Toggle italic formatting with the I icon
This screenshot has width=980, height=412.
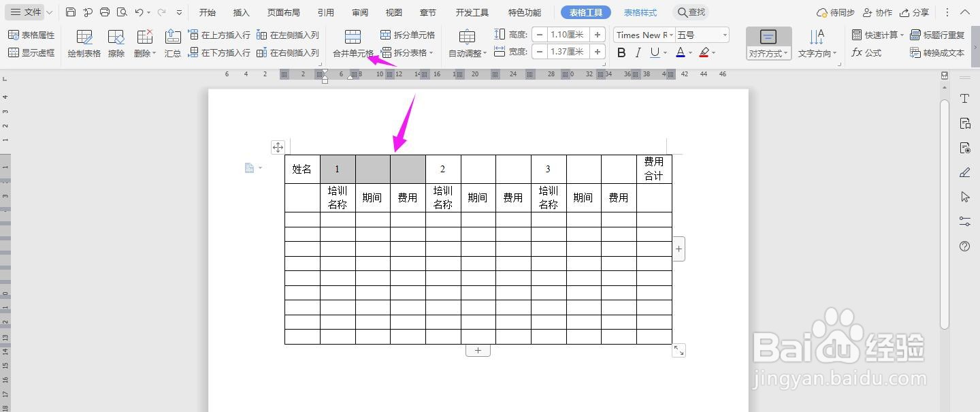[x=638, y=52]
